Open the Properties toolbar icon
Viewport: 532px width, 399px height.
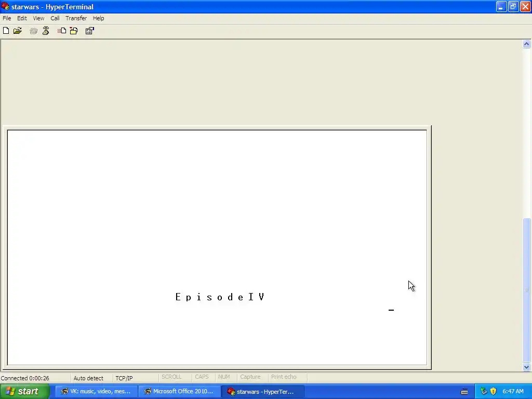click(89, 31)
